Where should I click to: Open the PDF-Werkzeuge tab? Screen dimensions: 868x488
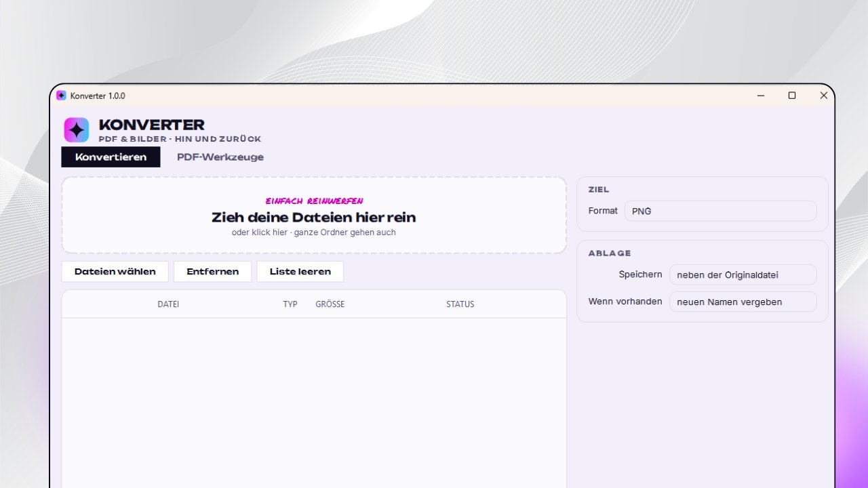coord(220,157)
